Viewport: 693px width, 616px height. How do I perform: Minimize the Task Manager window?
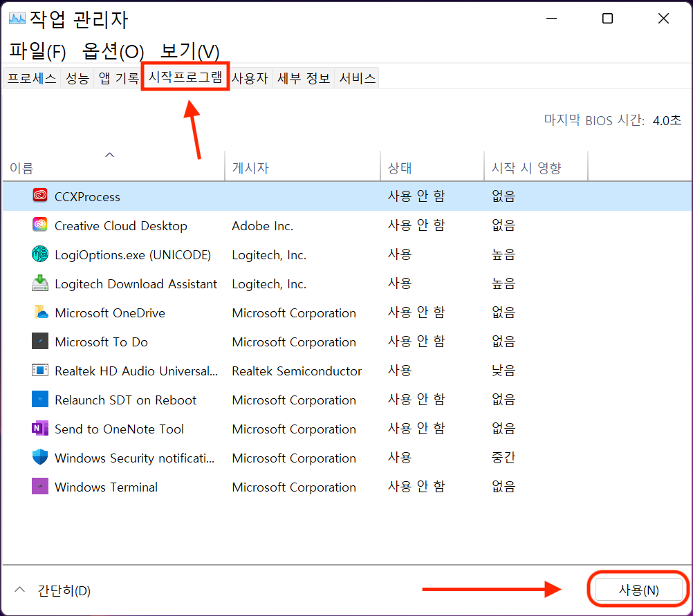[551, 19]
